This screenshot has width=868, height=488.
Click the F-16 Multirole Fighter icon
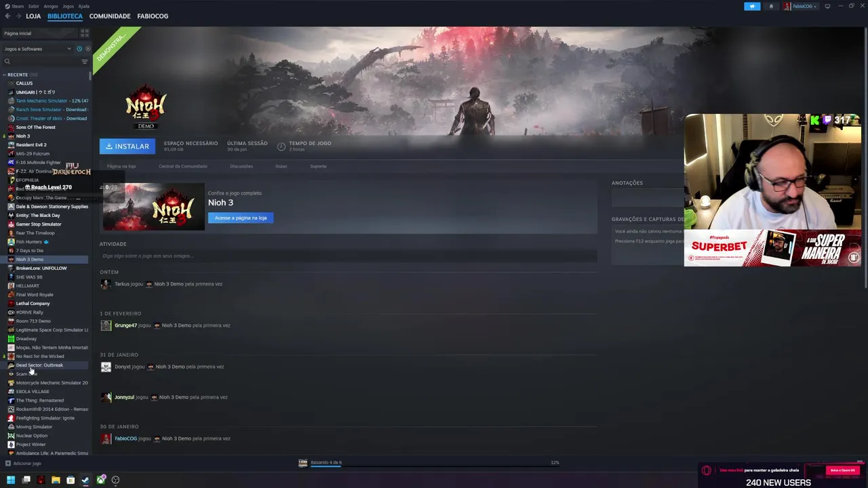pos(11,163)
